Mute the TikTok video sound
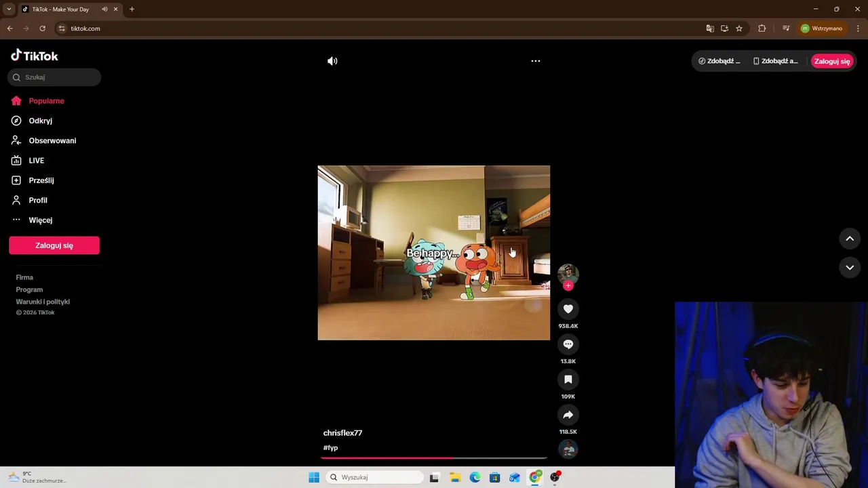This screenshot has height=488, width=868. point(332,61)
